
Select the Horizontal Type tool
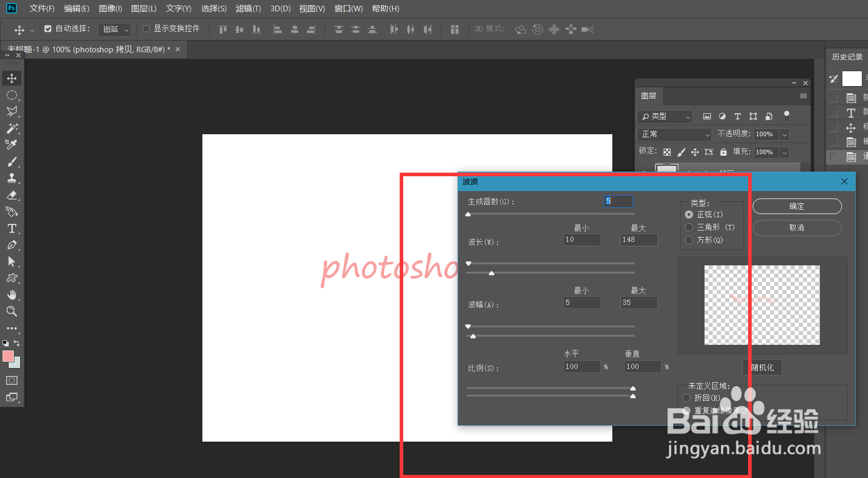[12, 228]
